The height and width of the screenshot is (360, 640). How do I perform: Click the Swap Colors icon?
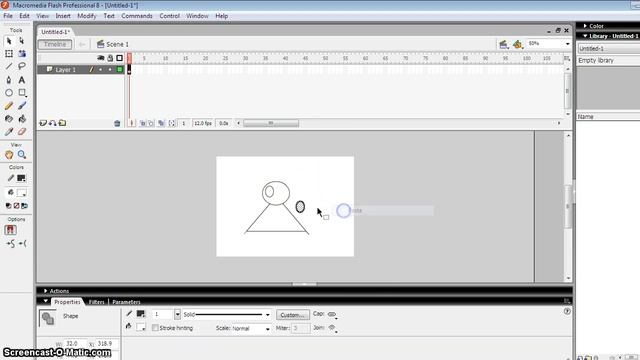click(x=24, y=206)
